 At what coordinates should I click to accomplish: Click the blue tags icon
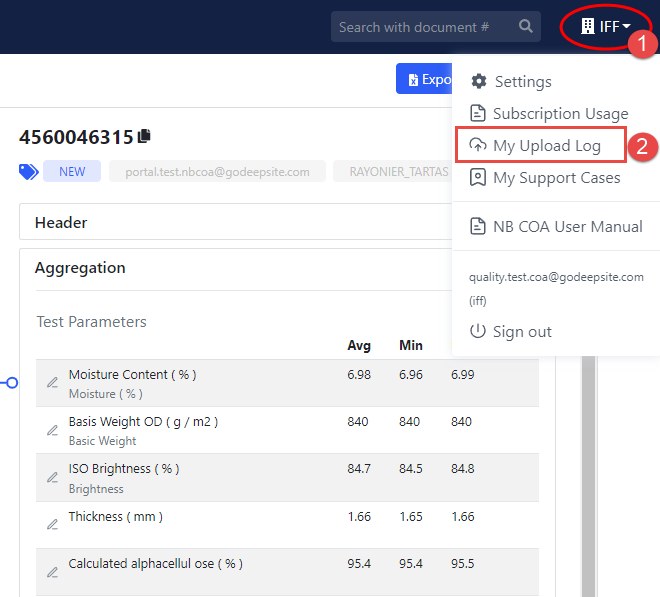[28, 171]
